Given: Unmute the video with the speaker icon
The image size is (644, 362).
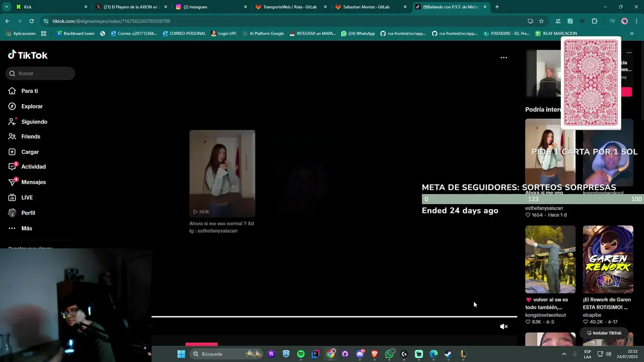Looking at the screenshot, I should pos(504,327).
